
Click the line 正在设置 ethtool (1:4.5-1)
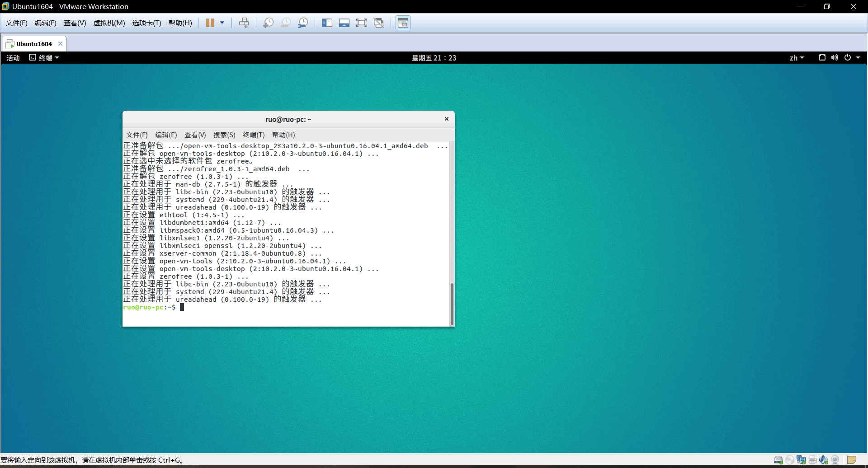coord(184,215)
